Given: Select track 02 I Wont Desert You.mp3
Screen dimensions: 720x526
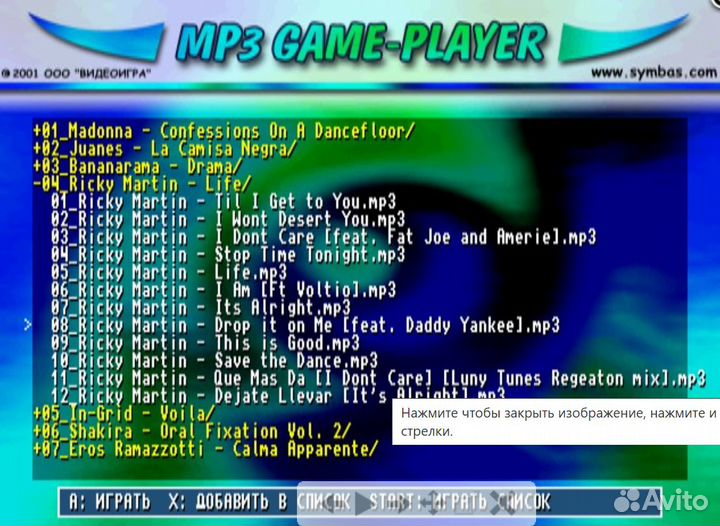Looking at the screenshot, I should click(228, 220).
